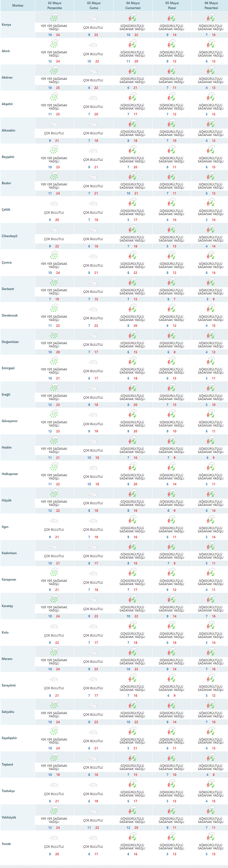Open the Tuzlukçu district row label
Image resolution: width=228 pixels, height=868 pixels.
[8, 791]
